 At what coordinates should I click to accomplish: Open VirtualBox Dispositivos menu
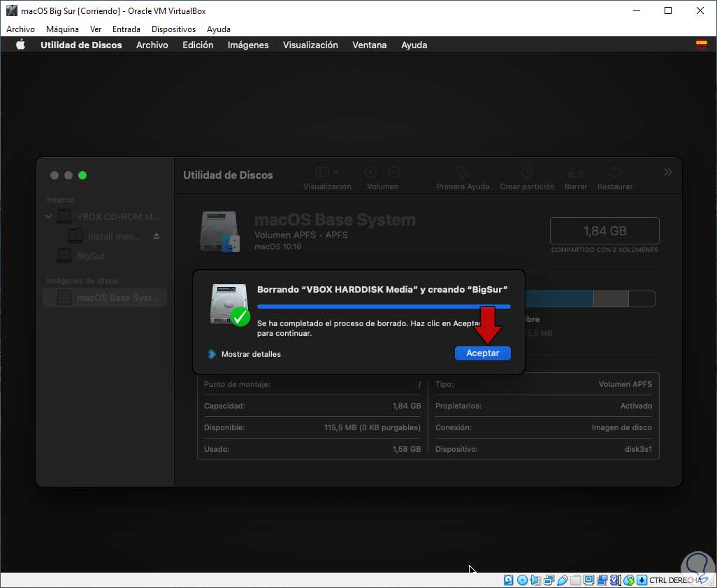pyautogui.click(x=173, y=29)
